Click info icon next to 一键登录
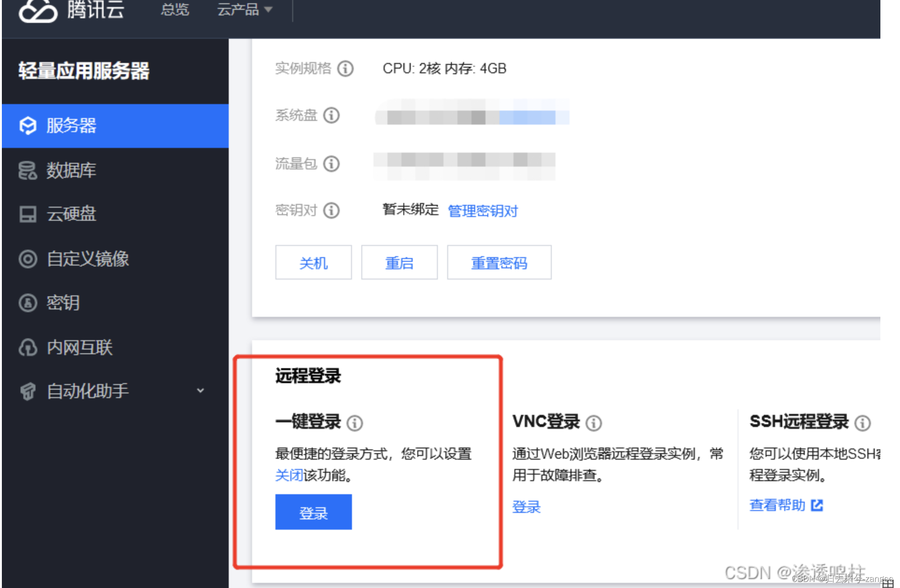 [x=355, y=423]
